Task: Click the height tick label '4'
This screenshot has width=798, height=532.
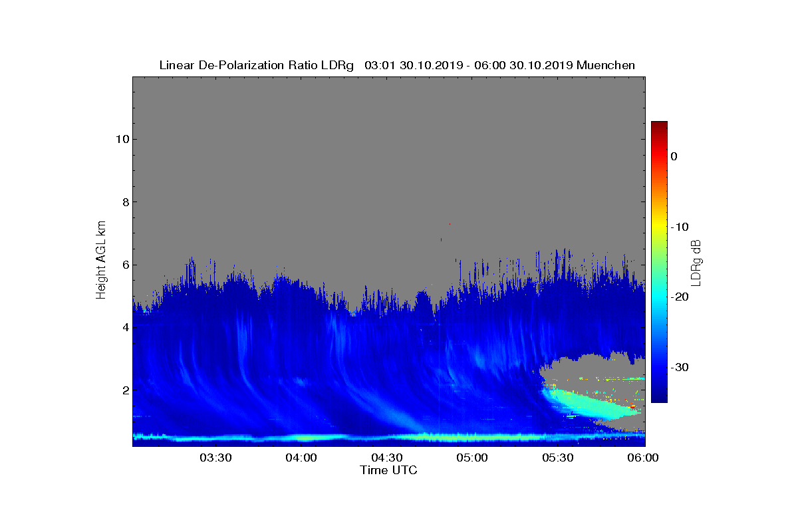Action: coord(125,327)
